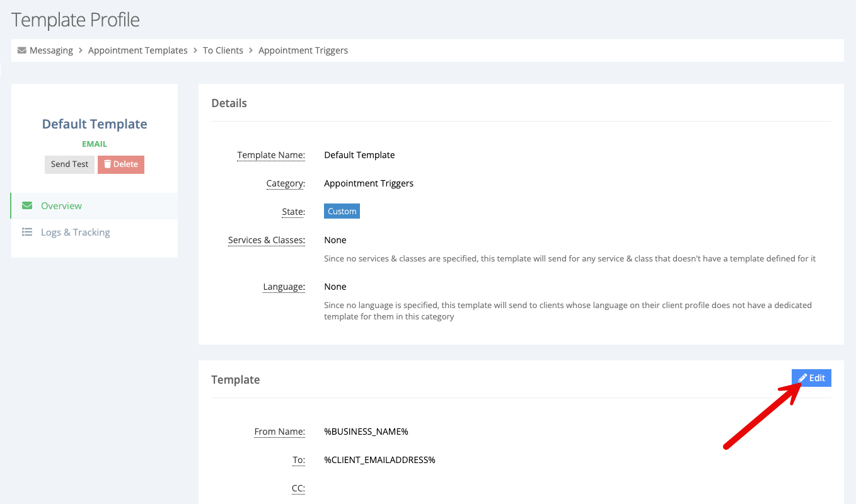Navigate to To Clients breadcrumb
Viewport: 856px width, 504px height.
tap(223, 50)
